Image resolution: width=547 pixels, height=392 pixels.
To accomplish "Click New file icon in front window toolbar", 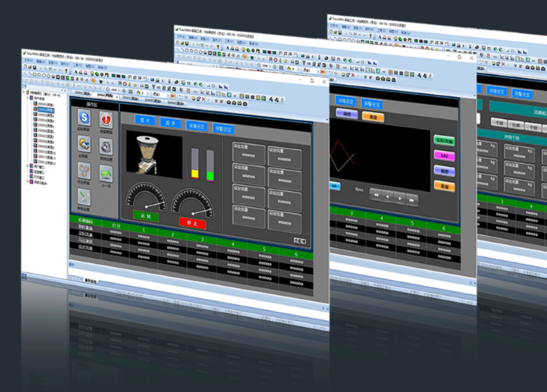I will [x=25, y=66].
